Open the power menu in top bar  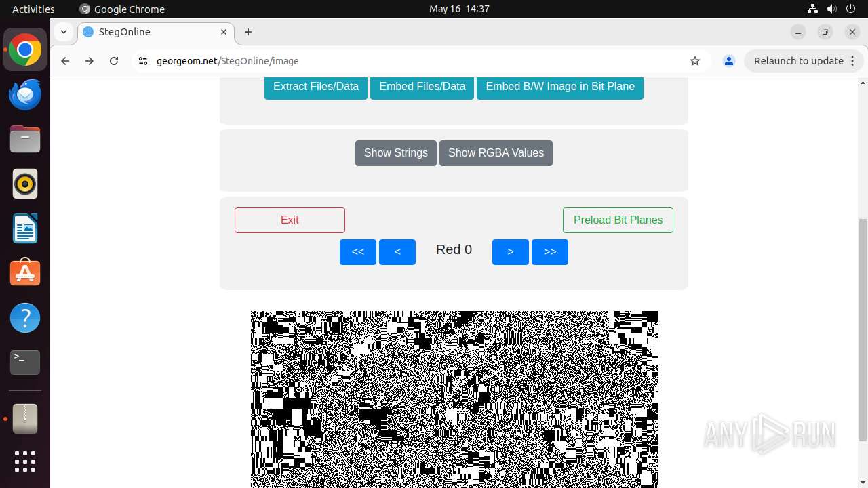click(850, 9)
